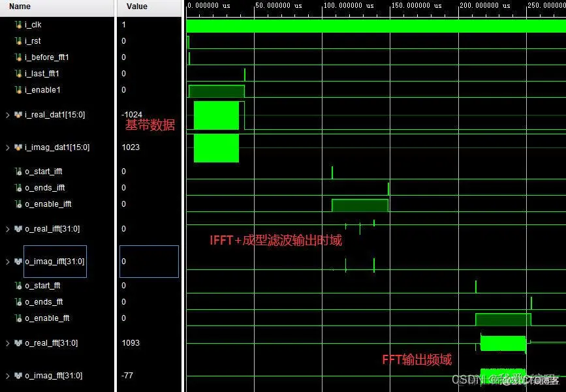Click the o_enable_ifft high pulse in waveform

360,205
